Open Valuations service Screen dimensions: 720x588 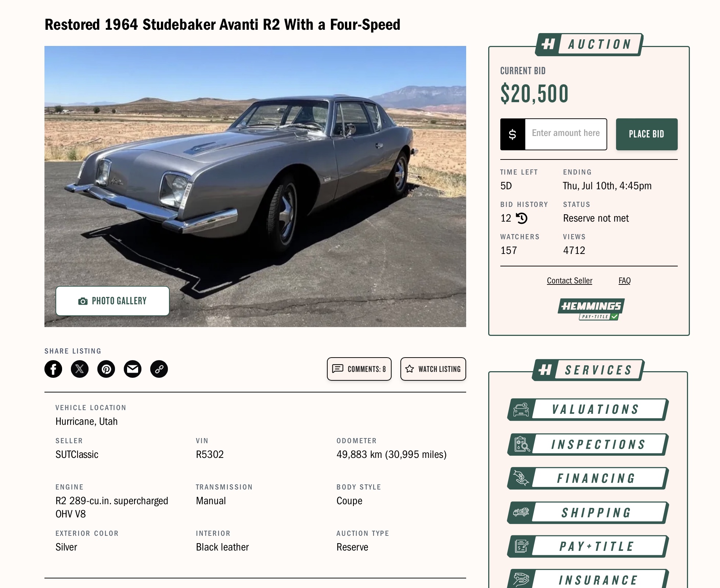point(588,409)
